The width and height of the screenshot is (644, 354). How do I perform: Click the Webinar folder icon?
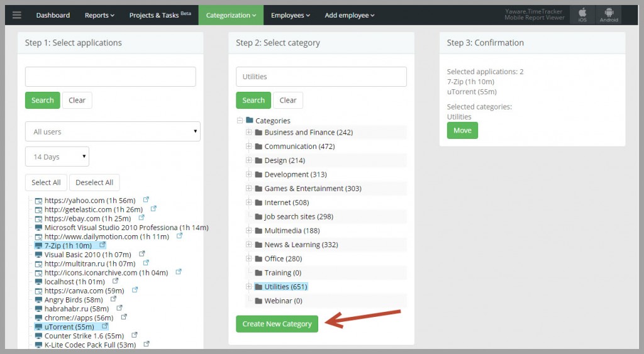tap(258, 301)
